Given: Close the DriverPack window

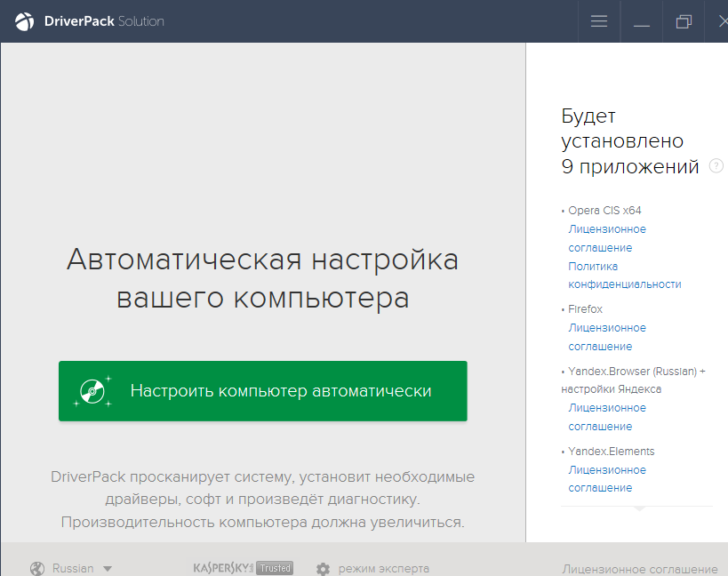Looking at the screenshot, I should coord(722,21).
